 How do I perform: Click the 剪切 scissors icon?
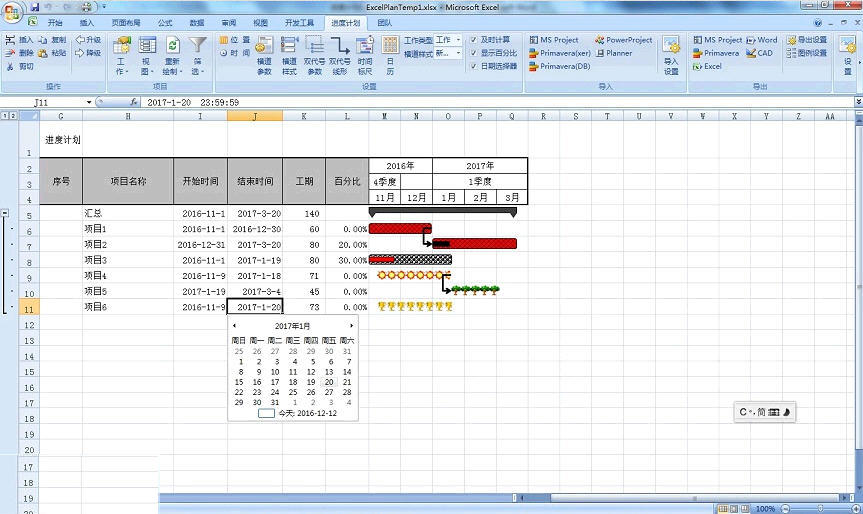pos(10,66)
